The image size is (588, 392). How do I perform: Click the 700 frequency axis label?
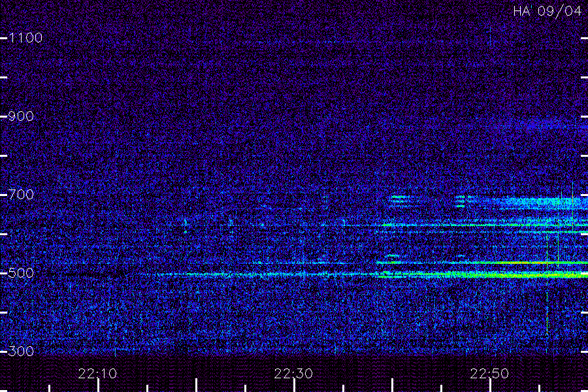(x=21, y=195)
